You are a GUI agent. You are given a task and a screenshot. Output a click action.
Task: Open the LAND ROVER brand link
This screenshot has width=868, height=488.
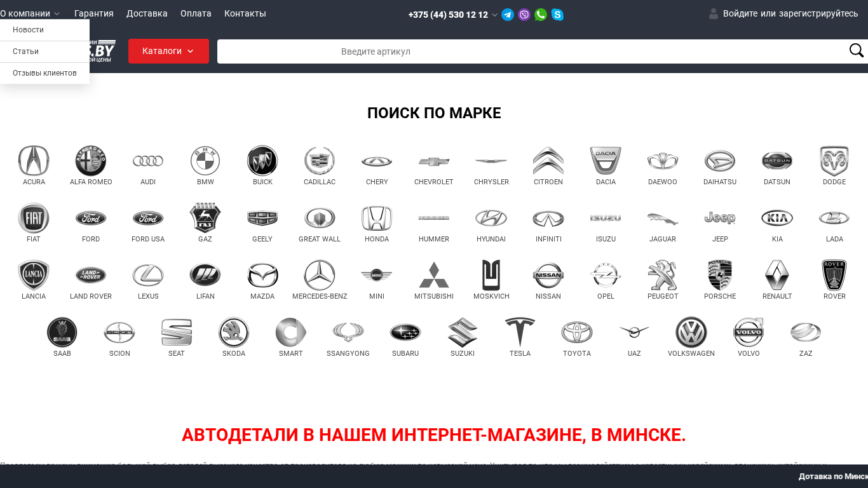click(x=91, y=296)
